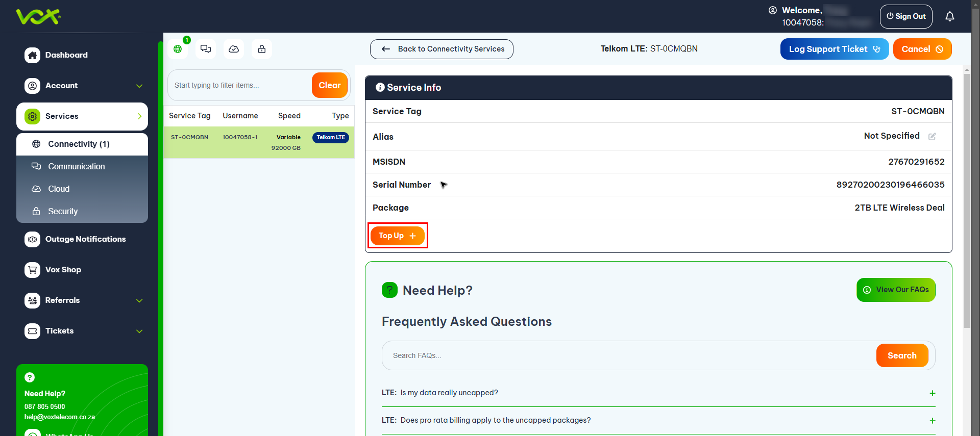
Task: Select the cloud services filter icon
Action: pyautogui.click(x=234, y=49)
